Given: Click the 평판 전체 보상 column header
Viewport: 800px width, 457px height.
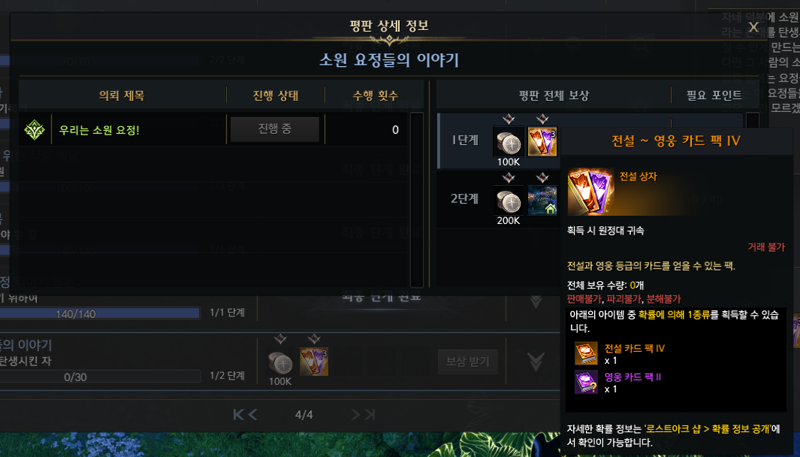Looking at the screenshot, I should point(554,95).
